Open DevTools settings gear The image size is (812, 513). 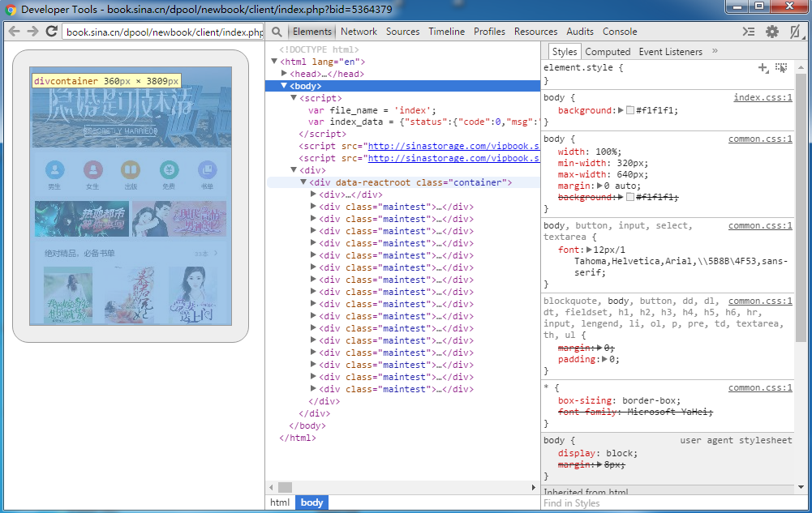click(772, 32)
